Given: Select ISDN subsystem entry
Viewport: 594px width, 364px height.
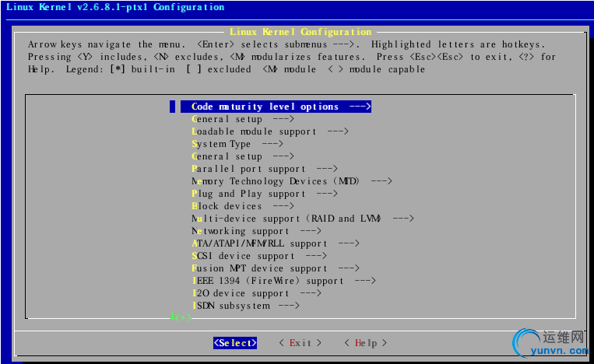Looking at the screenshot, I should 245,306.
